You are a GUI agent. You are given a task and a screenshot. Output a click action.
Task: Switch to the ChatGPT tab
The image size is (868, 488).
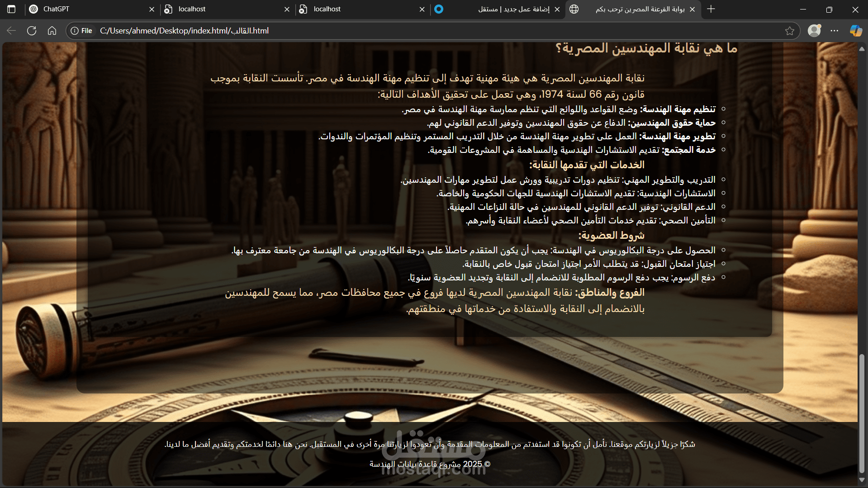coord(92,9)
